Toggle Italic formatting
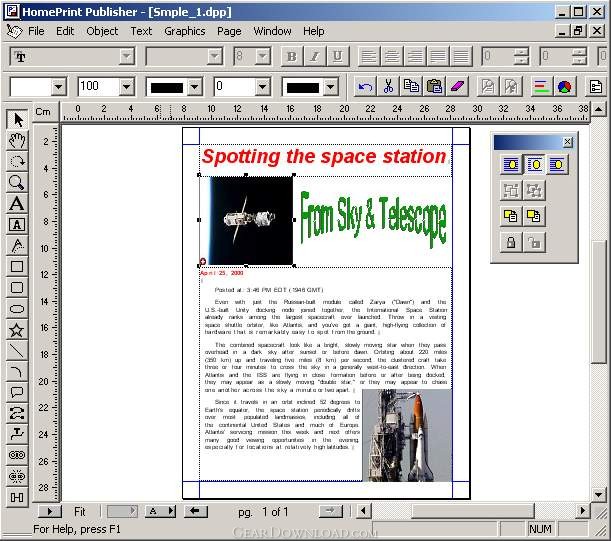Screen dimensions: 611x541 [x=314, y=57]
